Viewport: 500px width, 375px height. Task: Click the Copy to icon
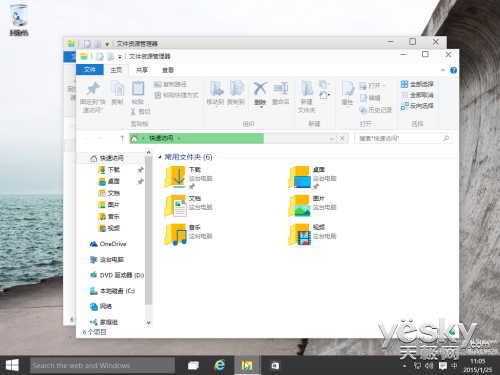click(236, 88)
